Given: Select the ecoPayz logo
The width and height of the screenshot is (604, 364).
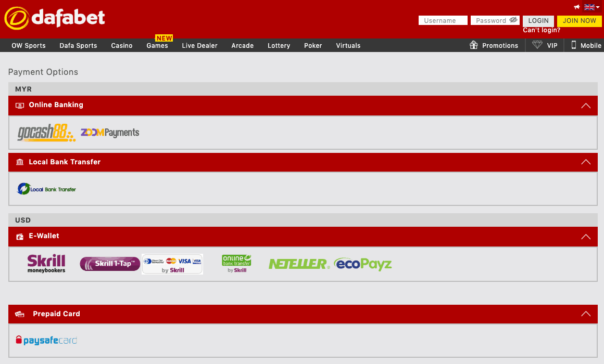Looking at the screenshot, I should pos(363,264).
